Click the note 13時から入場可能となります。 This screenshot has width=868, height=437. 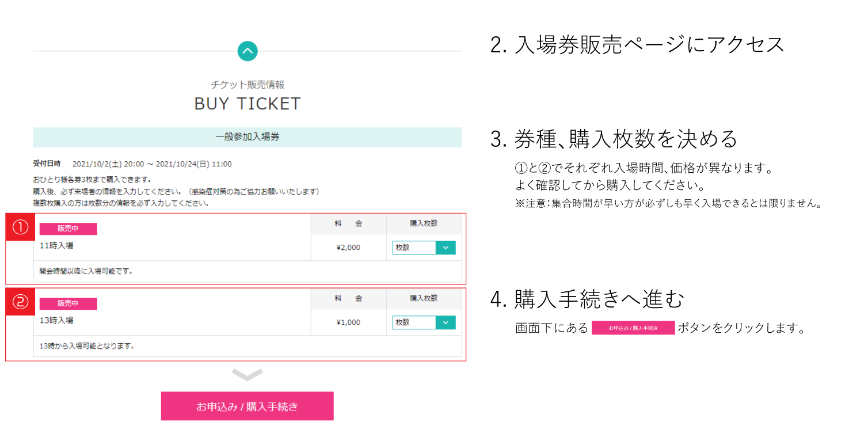[x=87, y=346]
